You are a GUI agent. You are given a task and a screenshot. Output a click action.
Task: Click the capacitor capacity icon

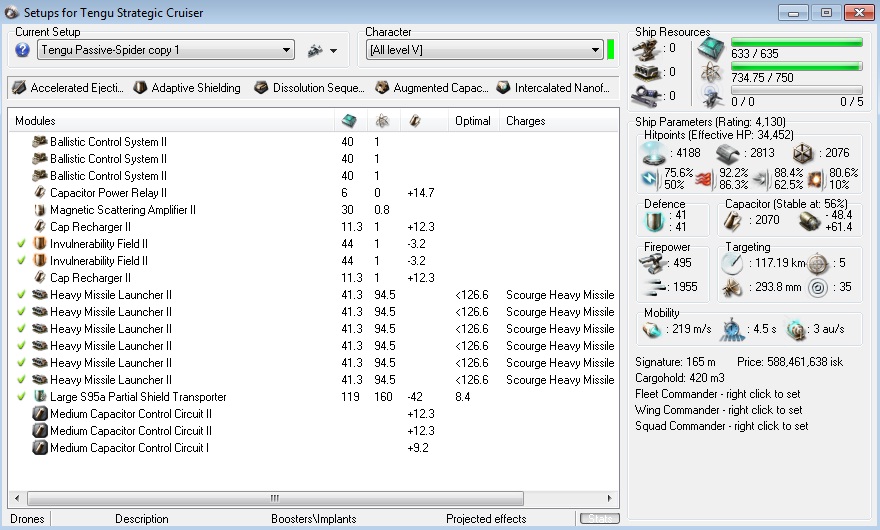[x=732, y=221]
